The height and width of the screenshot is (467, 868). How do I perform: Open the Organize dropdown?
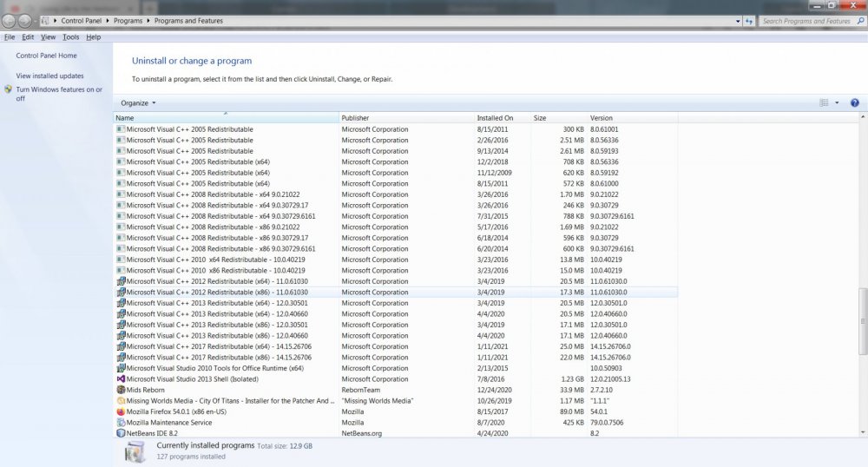click(138, 103)
